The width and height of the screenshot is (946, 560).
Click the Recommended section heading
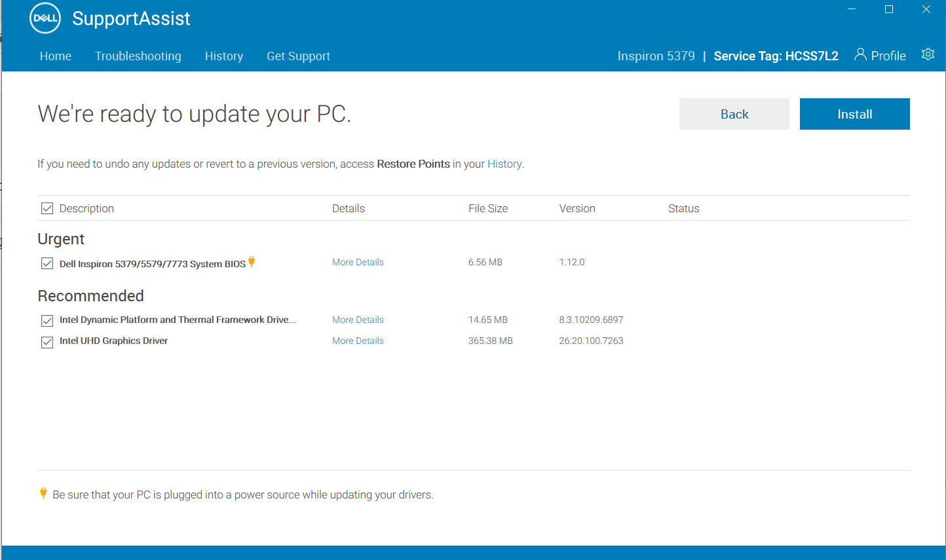90,296
